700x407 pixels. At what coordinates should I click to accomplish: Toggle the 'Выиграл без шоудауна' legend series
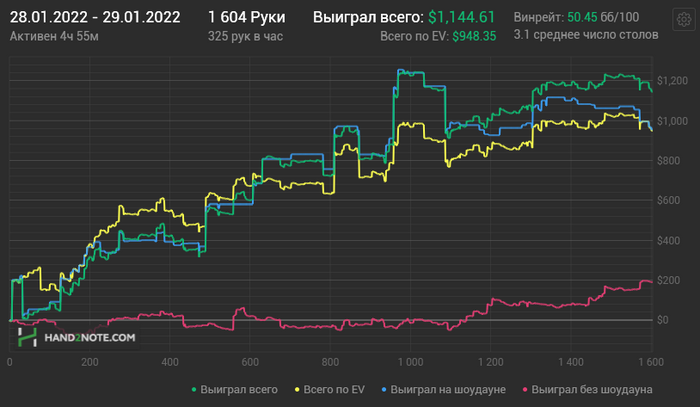point(588,390)
